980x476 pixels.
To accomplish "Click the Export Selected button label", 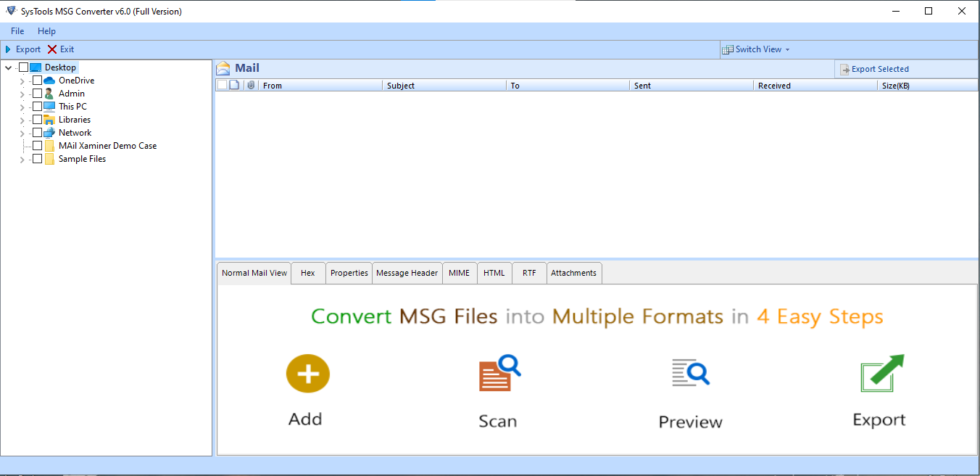I will (x=880, y=69).
